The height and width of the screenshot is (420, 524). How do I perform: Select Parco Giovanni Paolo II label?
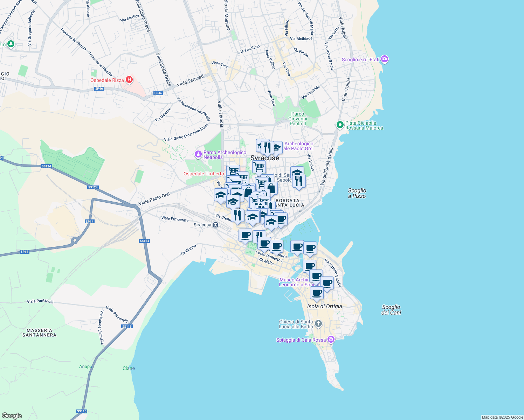tap(297, 119)
